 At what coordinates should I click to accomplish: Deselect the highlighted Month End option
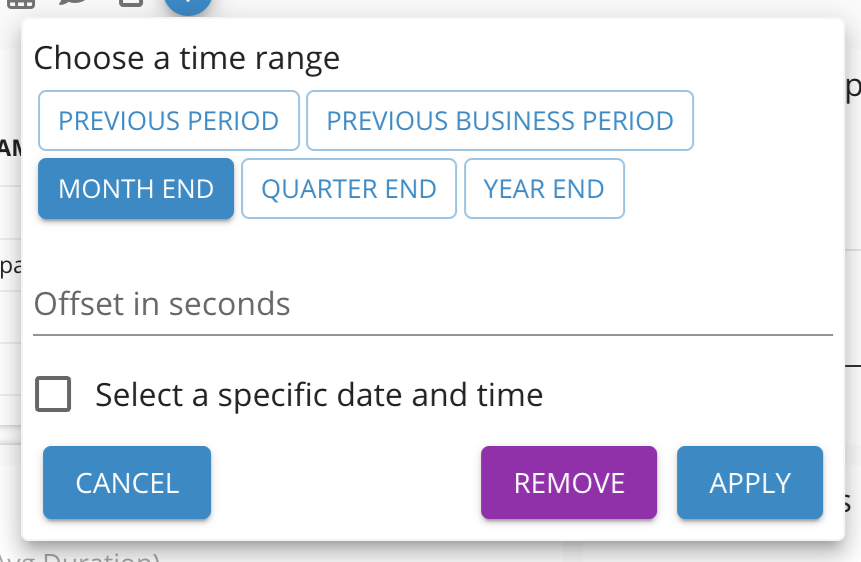[136, 189]
